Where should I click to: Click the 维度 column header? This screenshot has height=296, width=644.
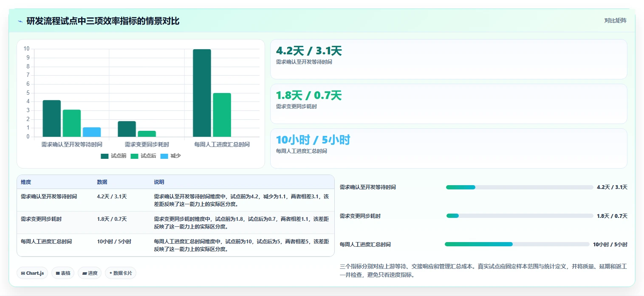[26, 182]
